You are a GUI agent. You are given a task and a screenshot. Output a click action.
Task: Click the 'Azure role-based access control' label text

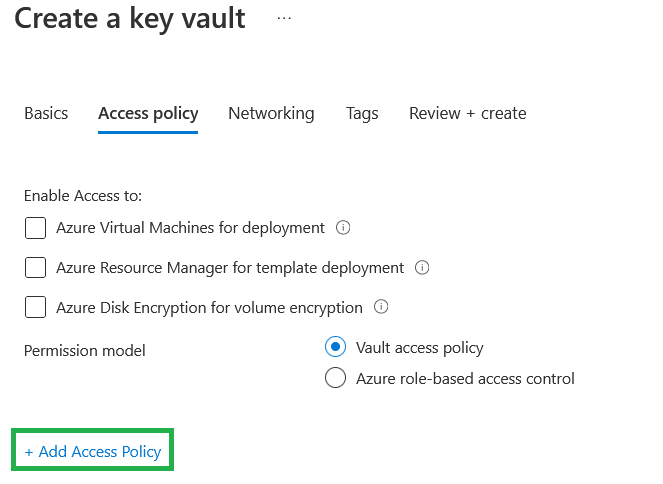[465, 379]
